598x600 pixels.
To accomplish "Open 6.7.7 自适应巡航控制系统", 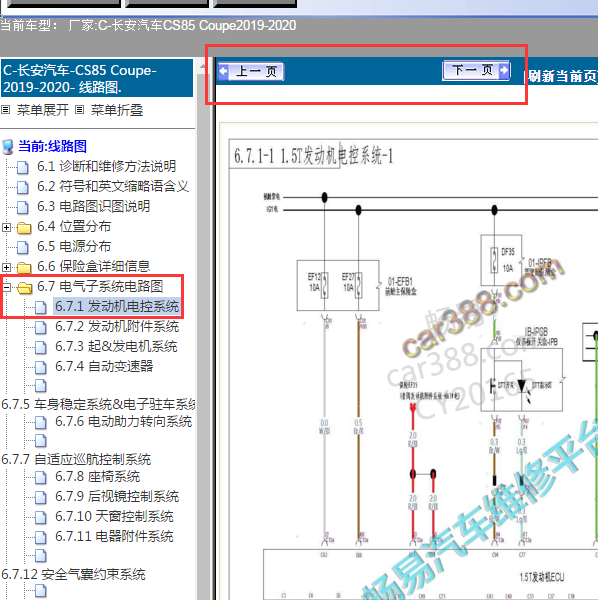I will [x=76, y=459].
